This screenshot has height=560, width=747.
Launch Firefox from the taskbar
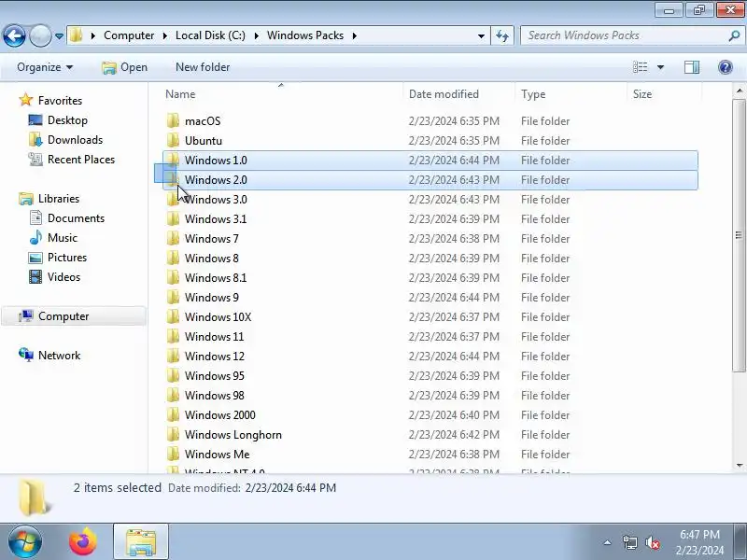pyautogui.click(x=83, y=542)
